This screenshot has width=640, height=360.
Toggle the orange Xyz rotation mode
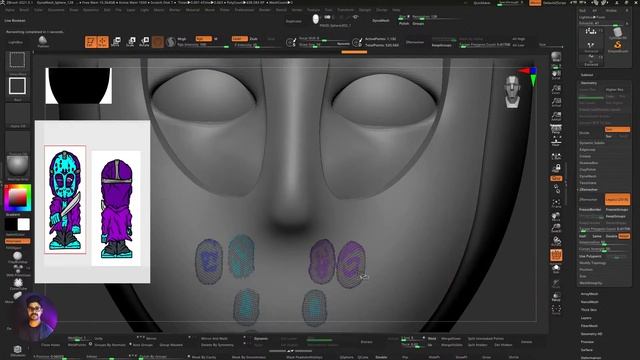[x=556, y=178]
